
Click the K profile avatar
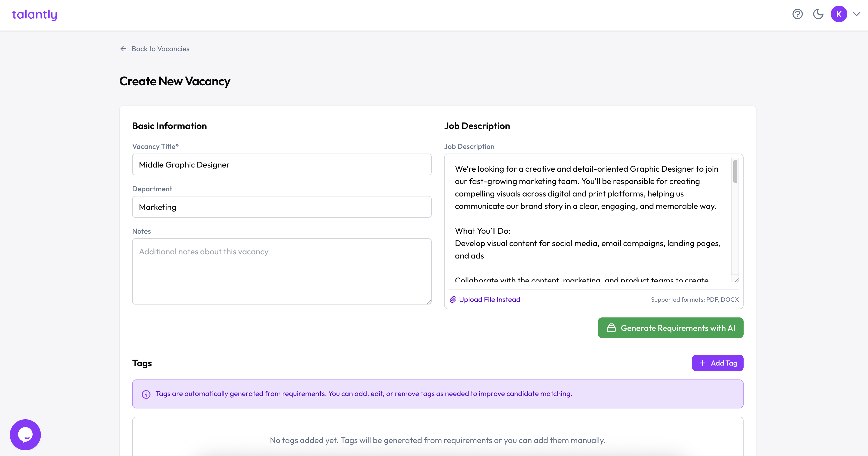[839, 14]
